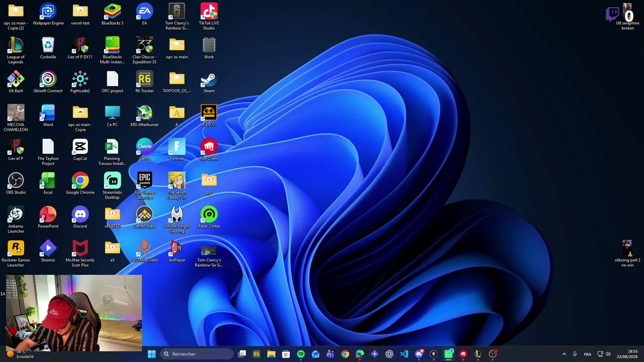Select Clair Obscur Expedition 33 shortcut
Viewport: 644px width, 362px height.
[144, 50]
